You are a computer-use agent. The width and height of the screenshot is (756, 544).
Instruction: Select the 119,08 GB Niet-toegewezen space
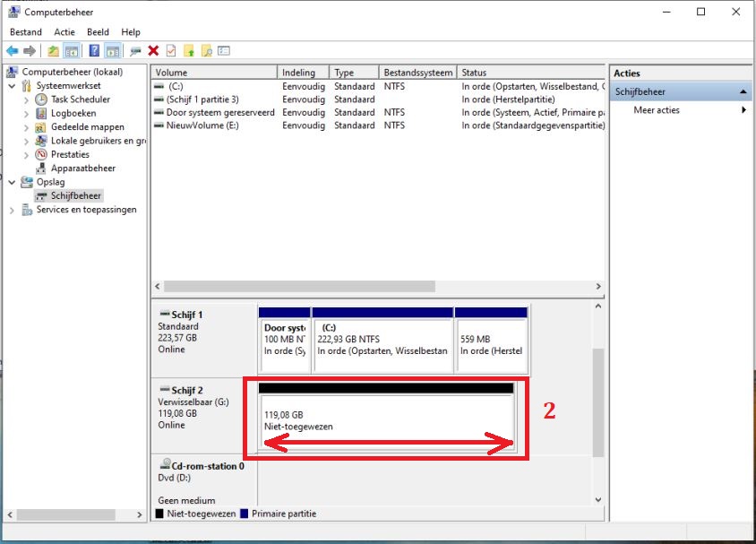point(385,421)
